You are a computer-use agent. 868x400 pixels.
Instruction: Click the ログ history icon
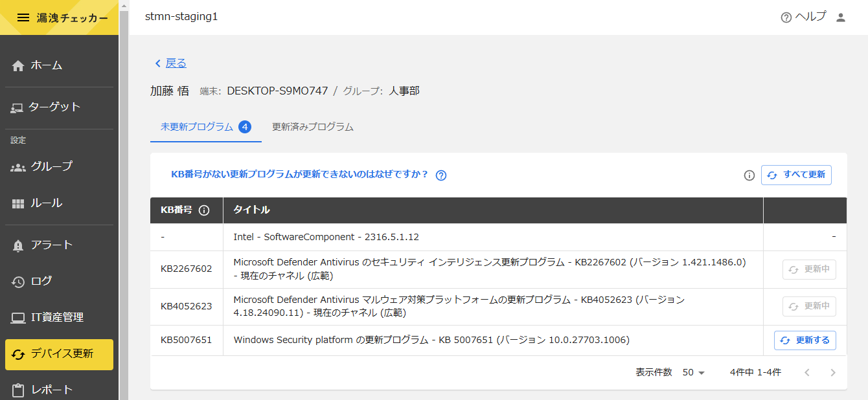coord(18,282)
